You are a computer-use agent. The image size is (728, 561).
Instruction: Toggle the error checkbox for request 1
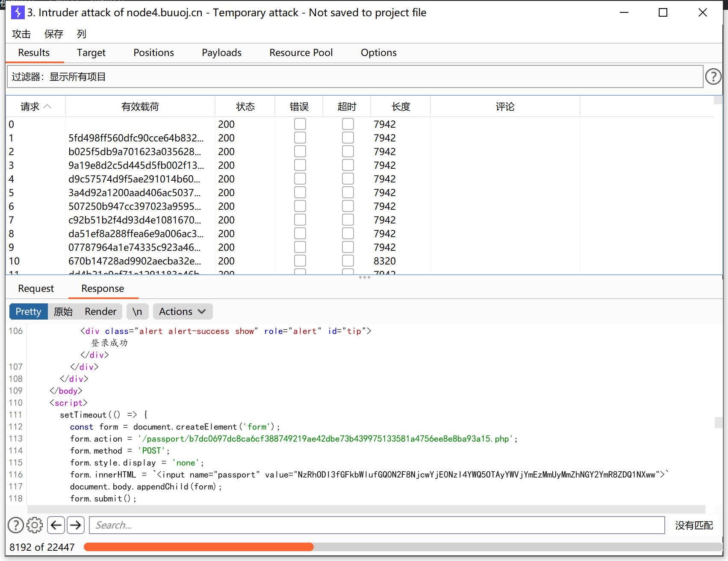(x=300, y=138)
